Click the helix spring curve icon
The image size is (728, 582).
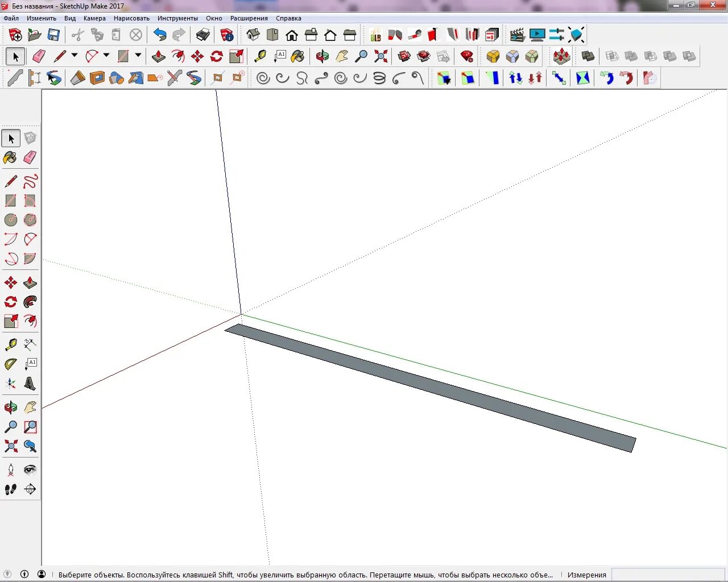click(x=379, y=78)
